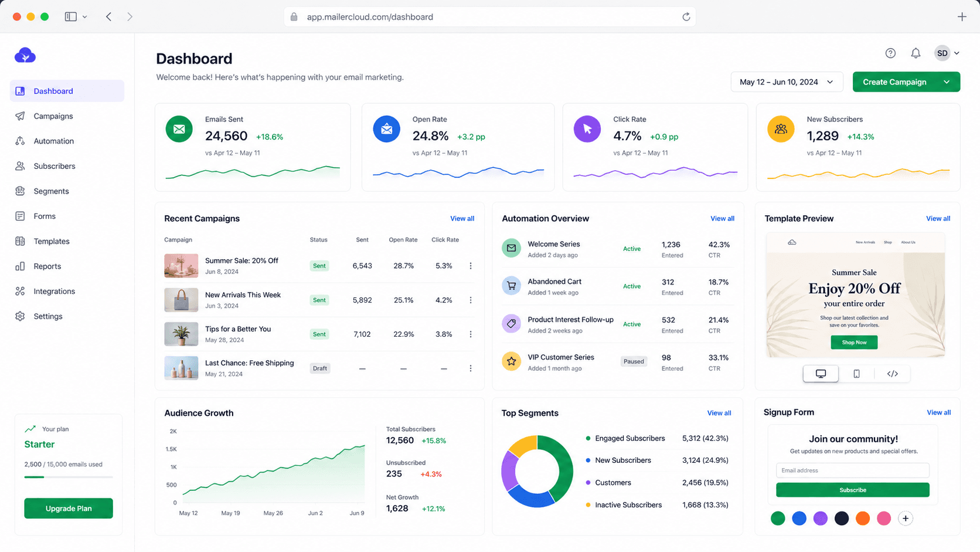Open a new browser tab
The height and width of the screenshot is (552, 980).
(962, 17)
